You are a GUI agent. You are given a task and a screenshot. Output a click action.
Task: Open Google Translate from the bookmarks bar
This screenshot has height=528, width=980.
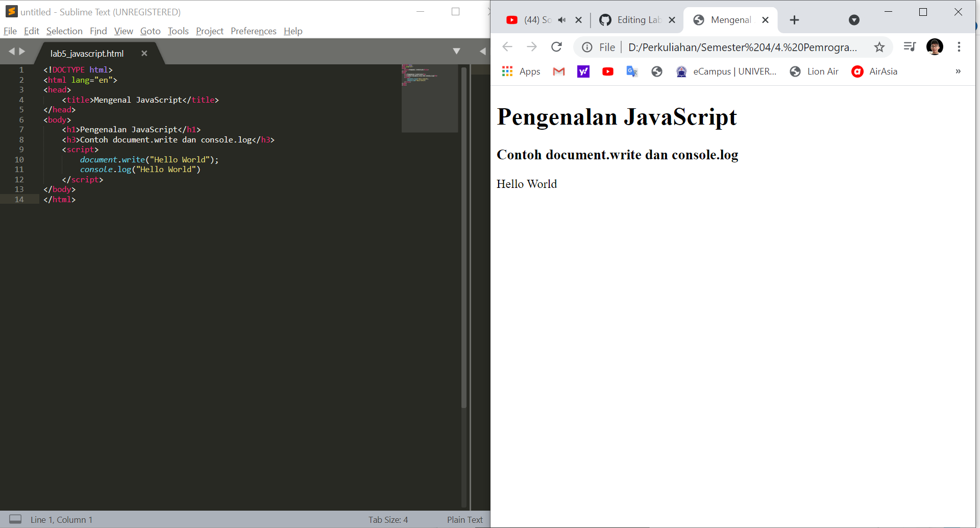click(632, 71)
